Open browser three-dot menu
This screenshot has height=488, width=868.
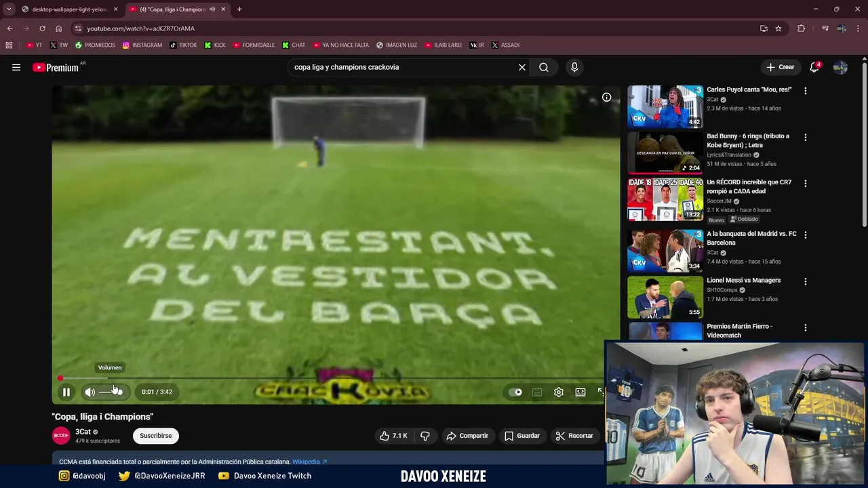[859, 28]
